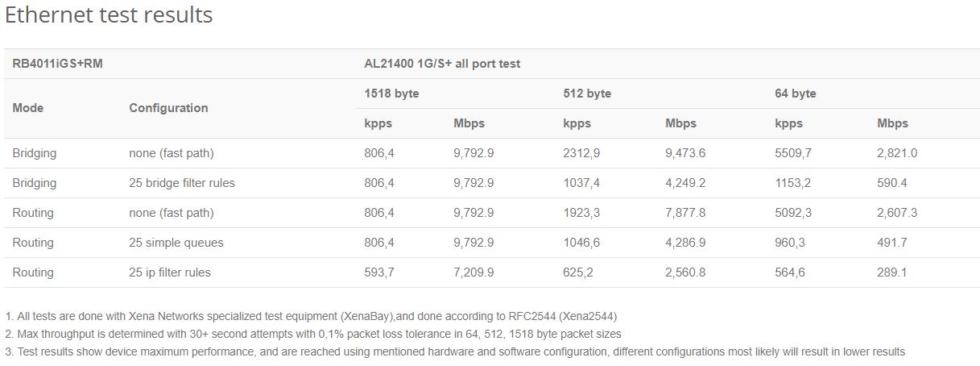Click the AL21400 1G/S+ all port test header
Screen dimensions: 980x366
(x=442, y=64)
